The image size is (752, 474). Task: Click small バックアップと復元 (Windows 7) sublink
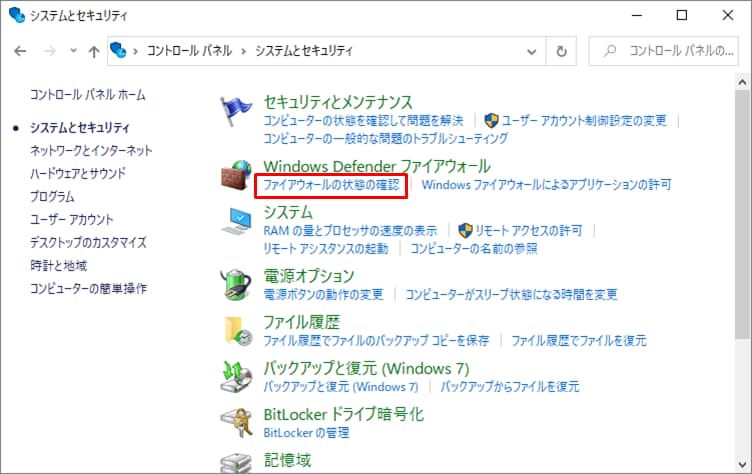[341, 387]
